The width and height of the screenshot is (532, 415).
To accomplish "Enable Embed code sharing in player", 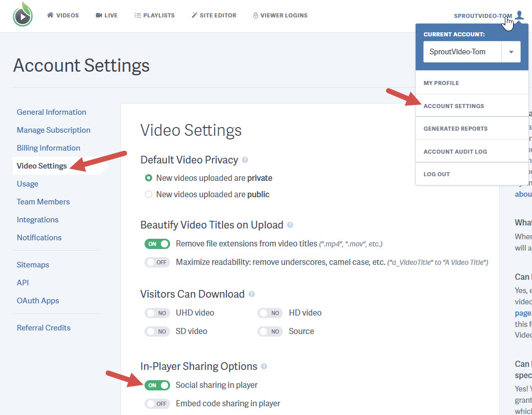I will (x=157, y=404).
